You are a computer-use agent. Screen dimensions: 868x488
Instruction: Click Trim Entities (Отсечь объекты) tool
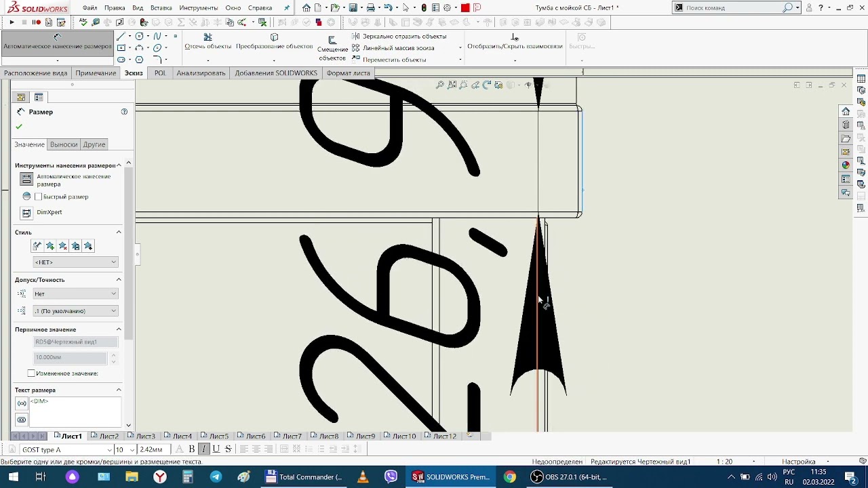click(x=208, y=42)
